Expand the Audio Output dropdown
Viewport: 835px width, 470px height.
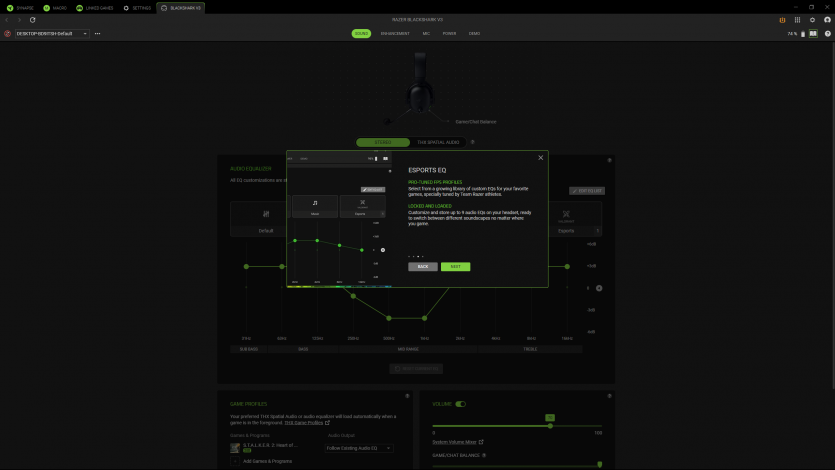(359, 448)
